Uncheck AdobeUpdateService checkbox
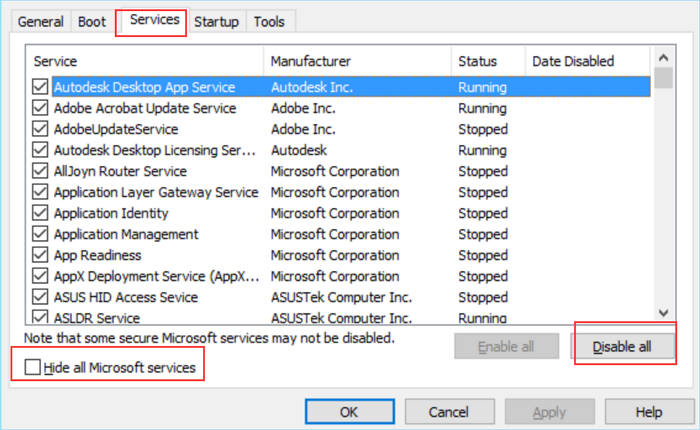 tap(40, 129)
